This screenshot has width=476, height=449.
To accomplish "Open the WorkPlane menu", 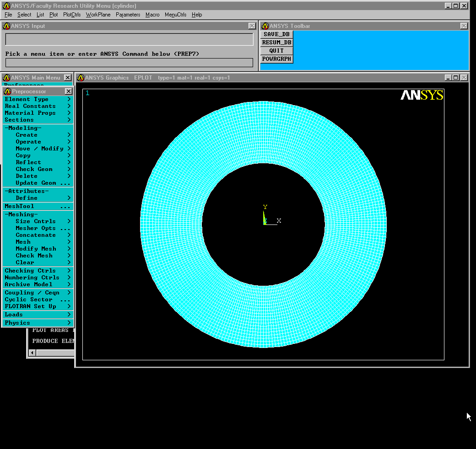I will tap(98, 15).
